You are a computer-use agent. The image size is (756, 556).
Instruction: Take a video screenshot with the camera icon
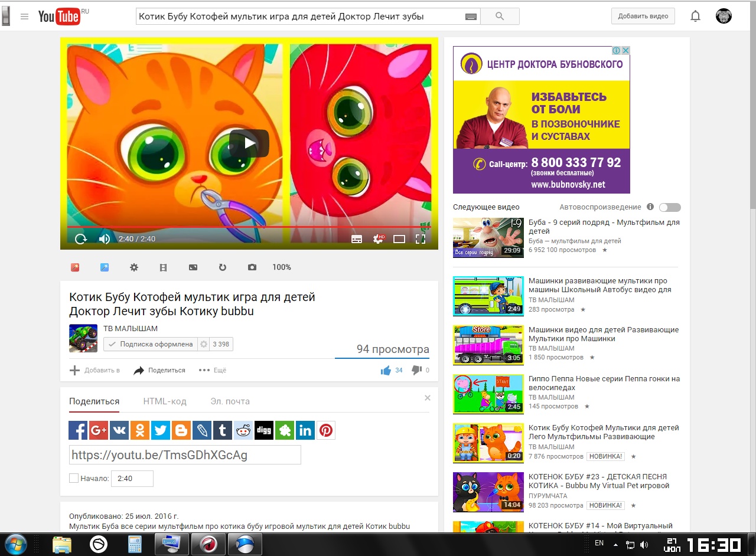point(252,267)
